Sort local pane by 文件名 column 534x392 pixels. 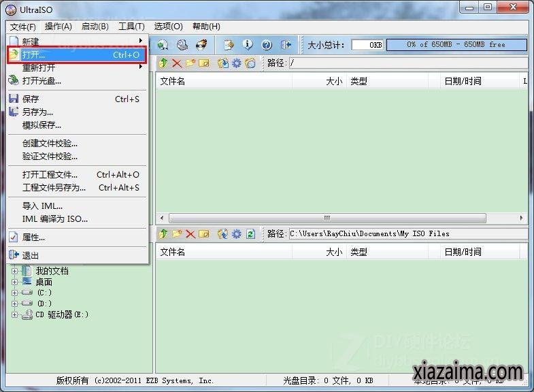(224, 252)
